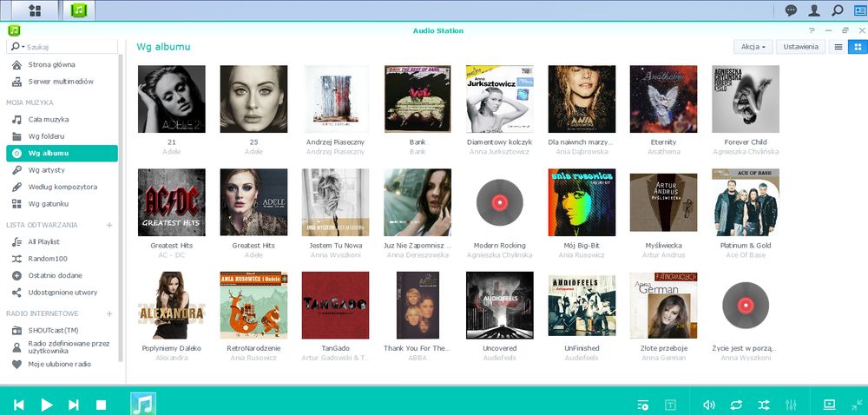Open the DSM main menu grid icon
Viewport: 868px width, 415px height.
[x=35, y=10]
